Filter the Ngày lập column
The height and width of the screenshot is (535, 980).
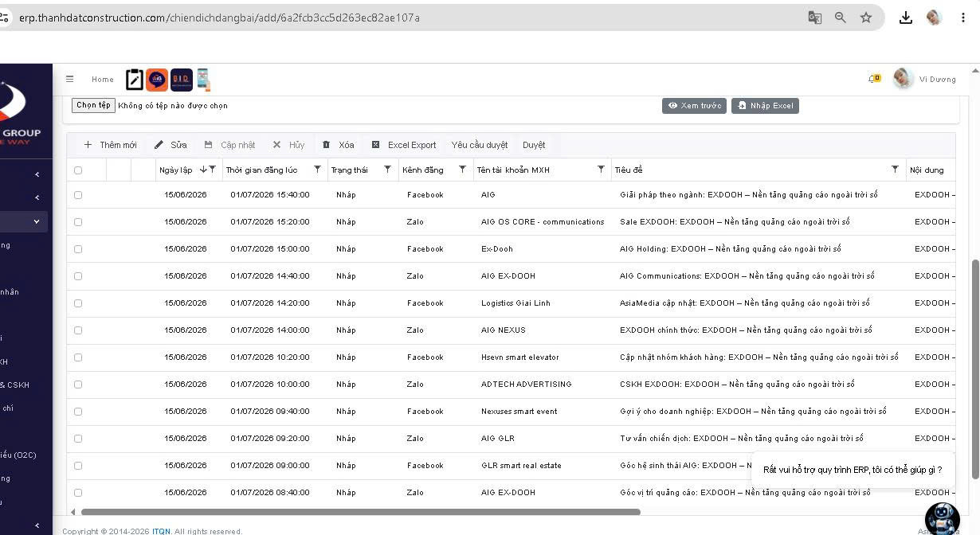point(213,170)
